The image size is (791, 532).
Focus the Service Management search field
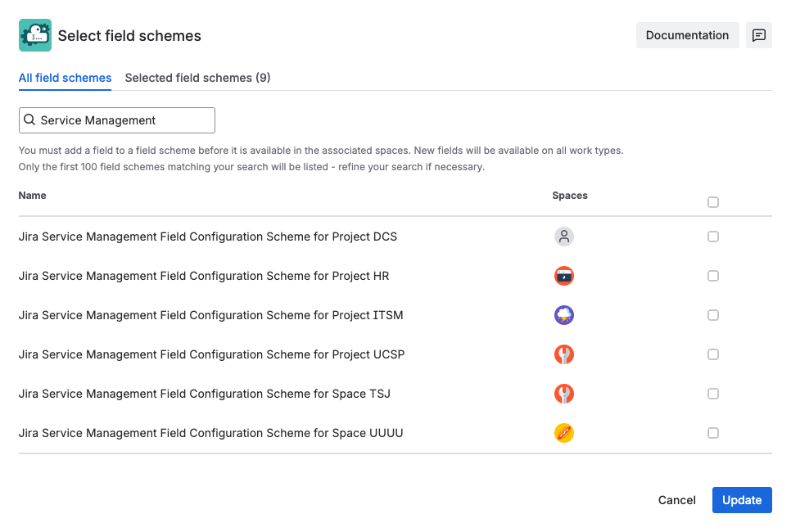coord(117,120)
